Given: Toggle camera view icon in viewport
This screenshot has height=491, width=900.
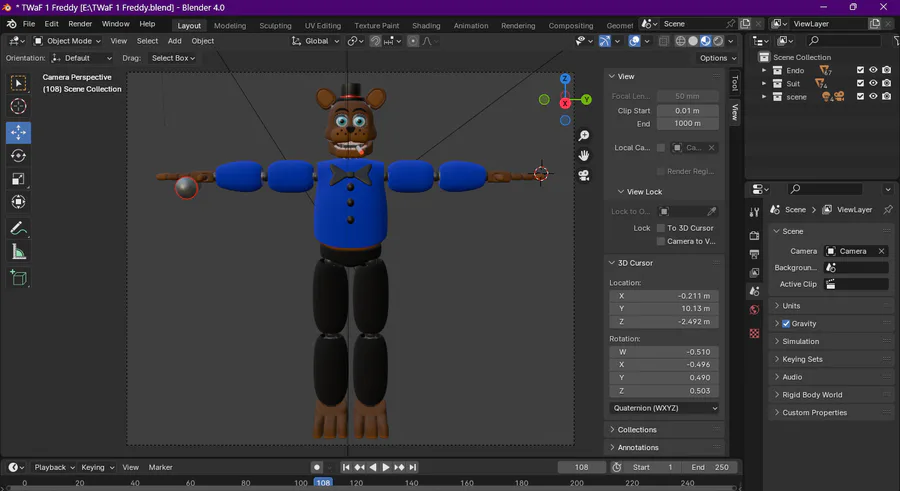Looking at the screenshot, I should [x=584, y=175].
